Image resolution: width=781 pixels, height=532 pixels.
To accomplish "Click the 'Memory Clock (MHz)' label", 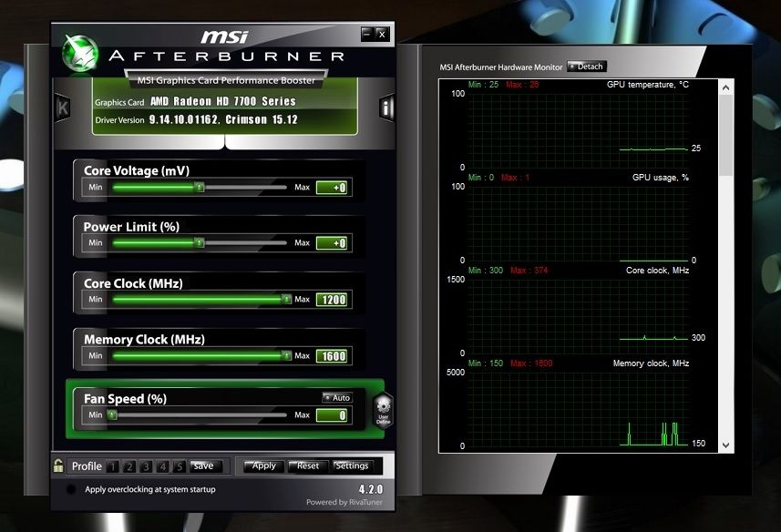I will pos(144,340).
